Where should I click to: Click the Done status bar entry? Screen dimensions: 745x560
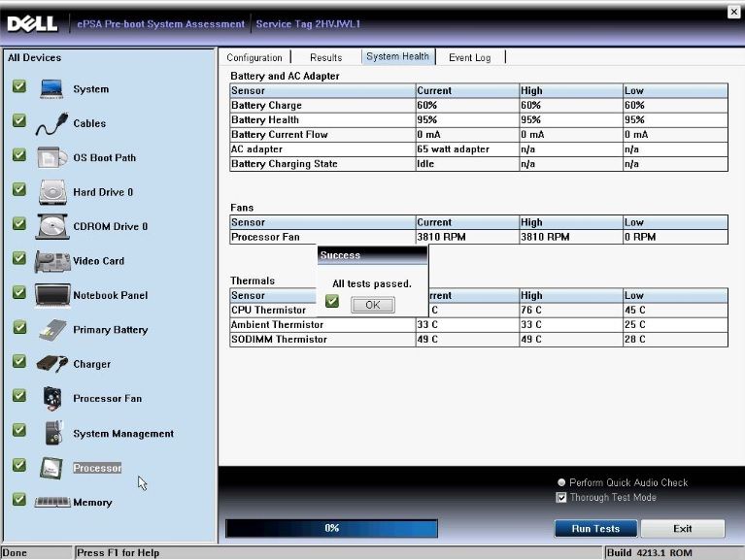point(15,553)
